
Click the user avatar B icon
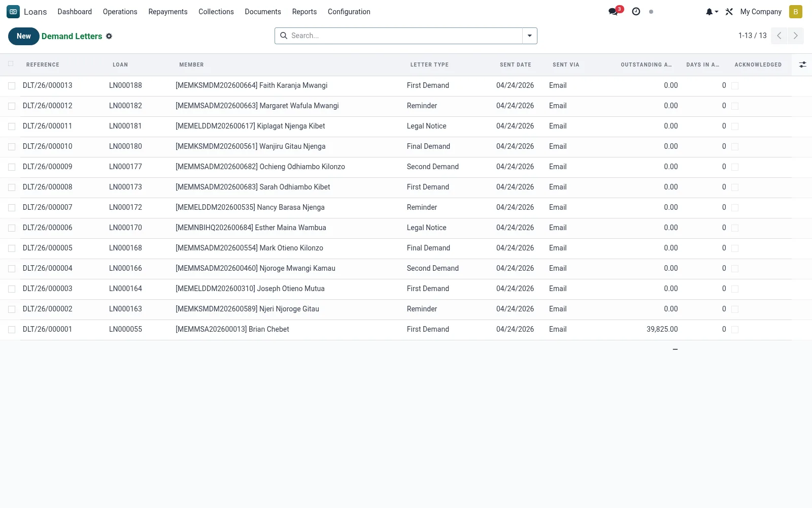point(796,12)
